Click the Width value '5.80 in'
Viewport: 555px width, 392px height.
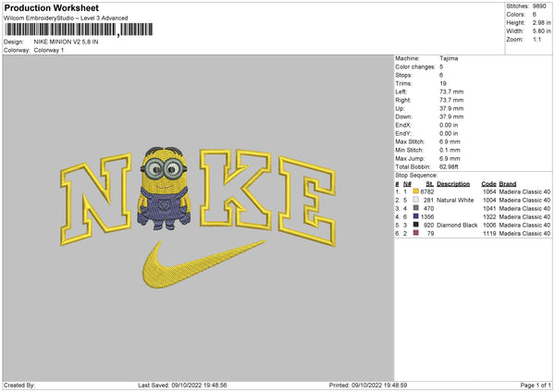[x=542, y=31]
